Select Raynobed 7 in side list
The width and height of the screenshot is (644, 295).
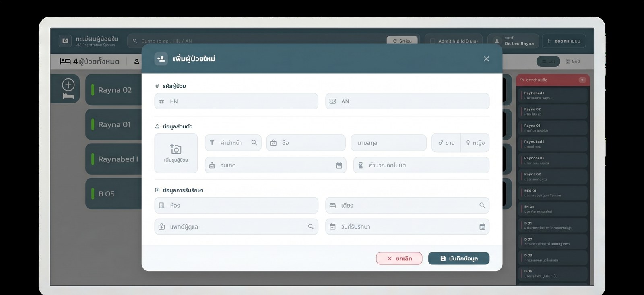553,161
